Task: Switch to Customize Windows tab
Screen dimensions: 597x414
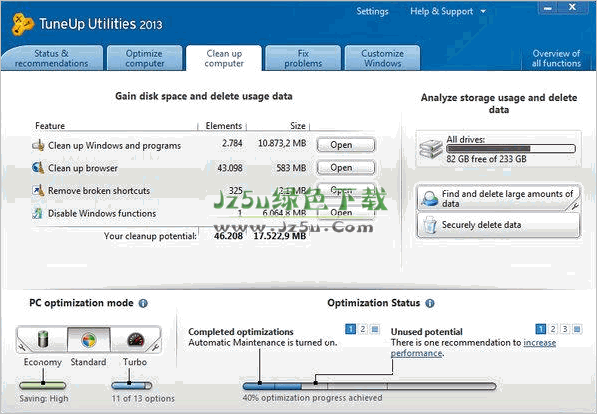Action: point(383,58)
